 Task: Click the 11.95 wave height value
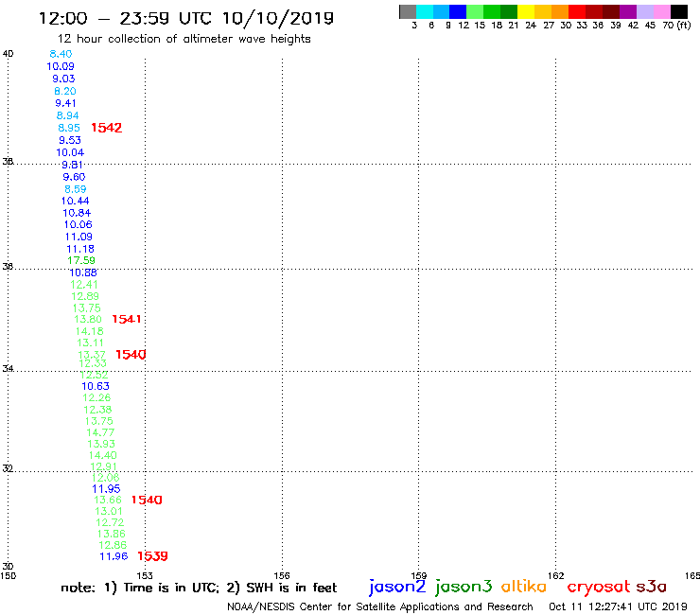pos(106,489)
